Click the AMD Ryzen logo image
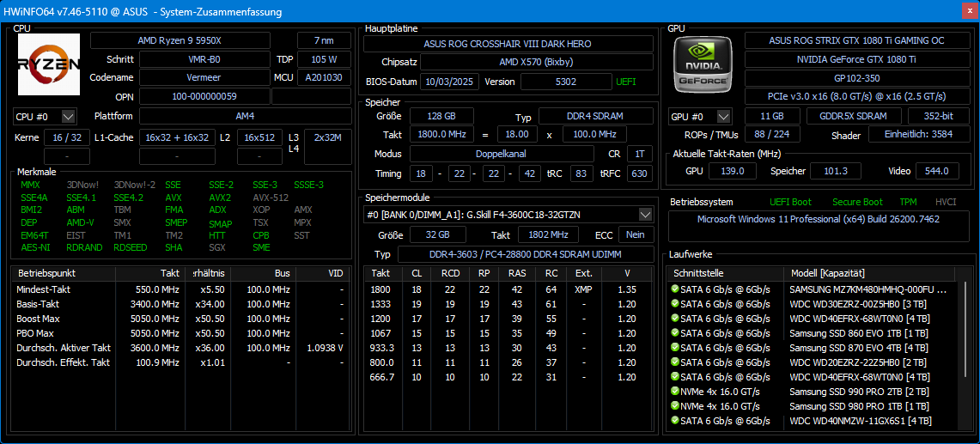980x444 pixels. (x=49, y=64)
